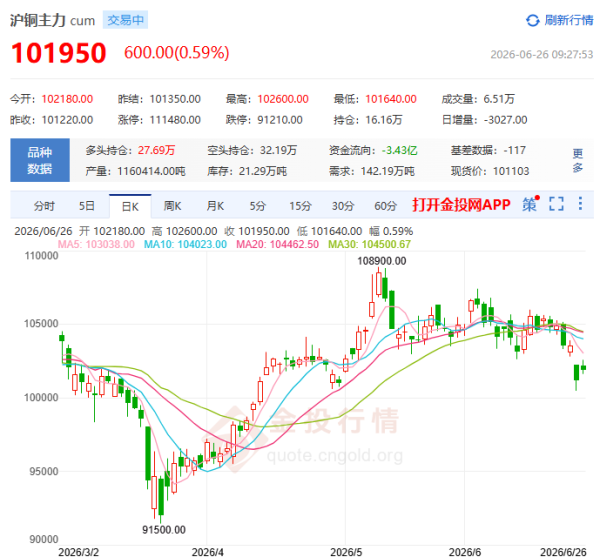This screenshot has width=600, height=557.
Task: Click the 产量 value 1160414.00吨
Action: pyautogui.click(x=152, y=171)
